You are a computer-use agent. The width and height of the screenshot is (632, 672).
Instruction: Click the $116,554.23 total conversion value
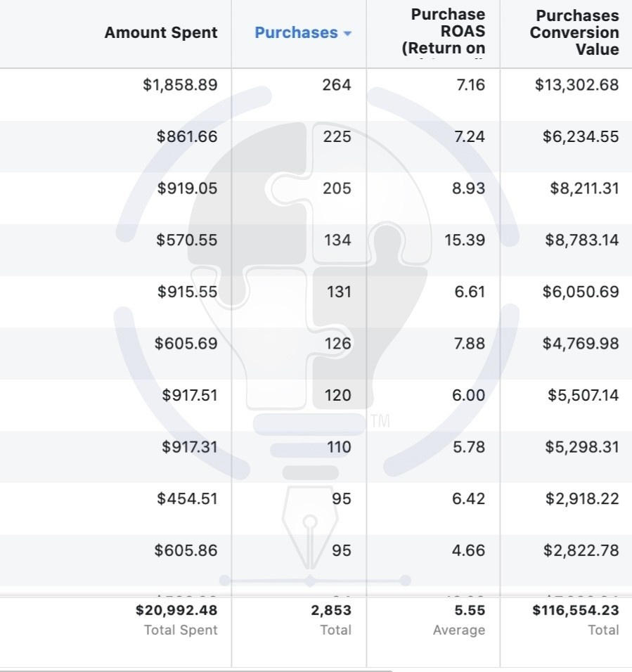click(576, 610)
